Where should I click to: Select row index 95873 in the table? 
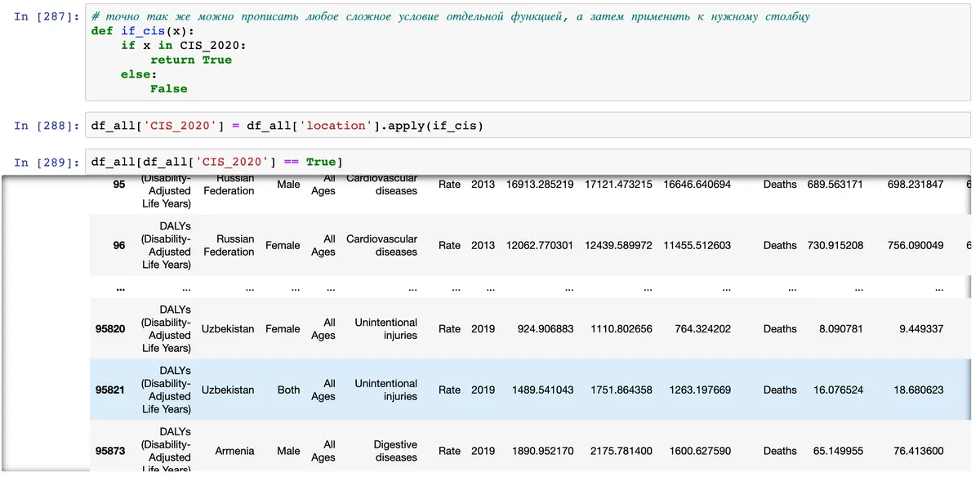110,451
